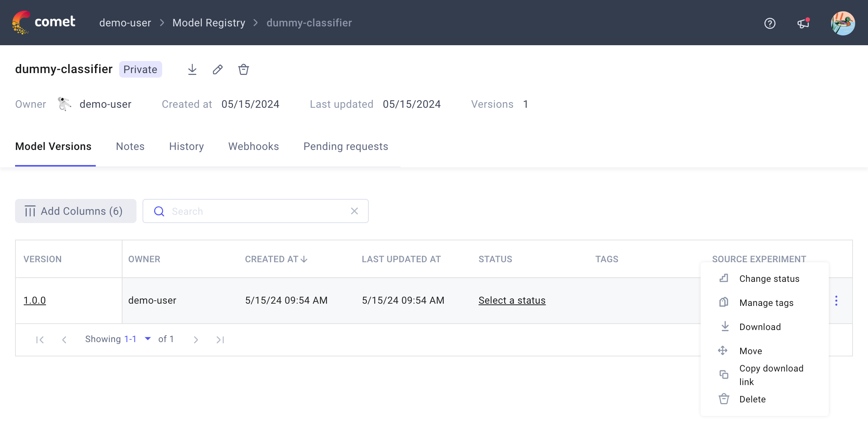Image resolution: width=868 pixels, height=428 pixels.
Task: Open the user avatar menu
Action: point(843,23)
